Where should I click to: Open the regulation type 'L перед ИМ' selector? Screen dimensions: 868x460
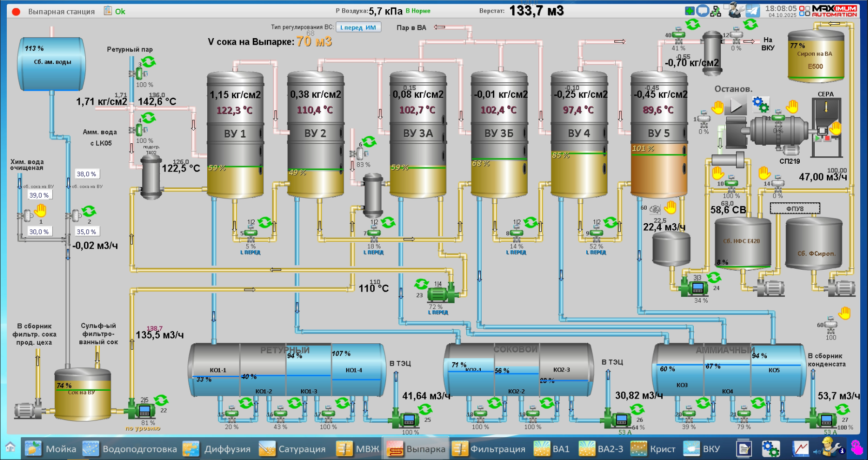(x=358, y=28)
